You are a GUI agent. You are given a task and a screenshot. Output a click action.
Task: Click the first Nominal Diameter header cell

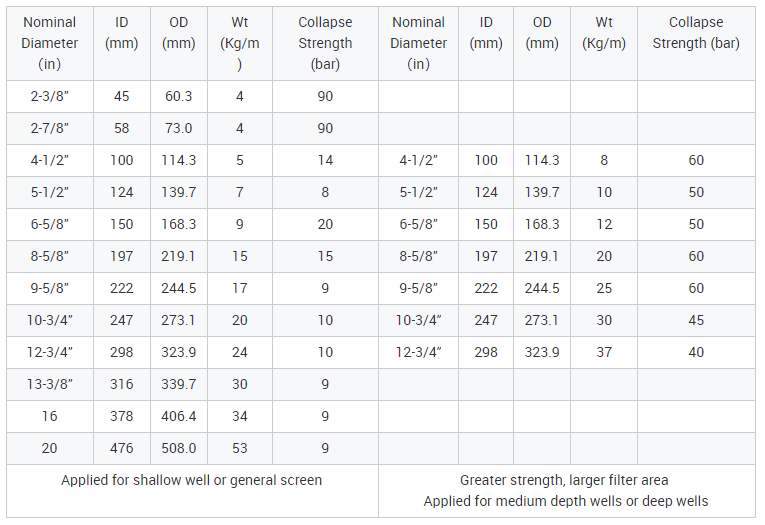[50, 43]
